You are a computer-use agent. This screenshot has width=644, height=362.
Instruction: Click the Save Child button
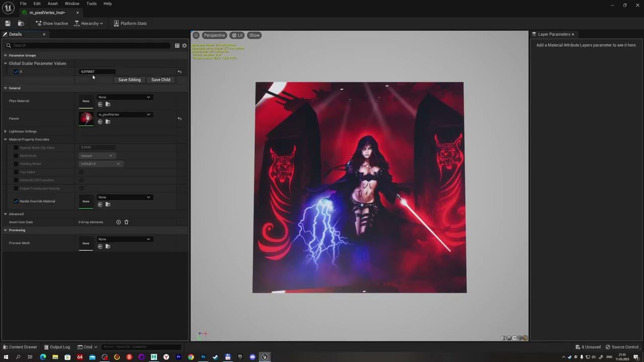point(160,80)
